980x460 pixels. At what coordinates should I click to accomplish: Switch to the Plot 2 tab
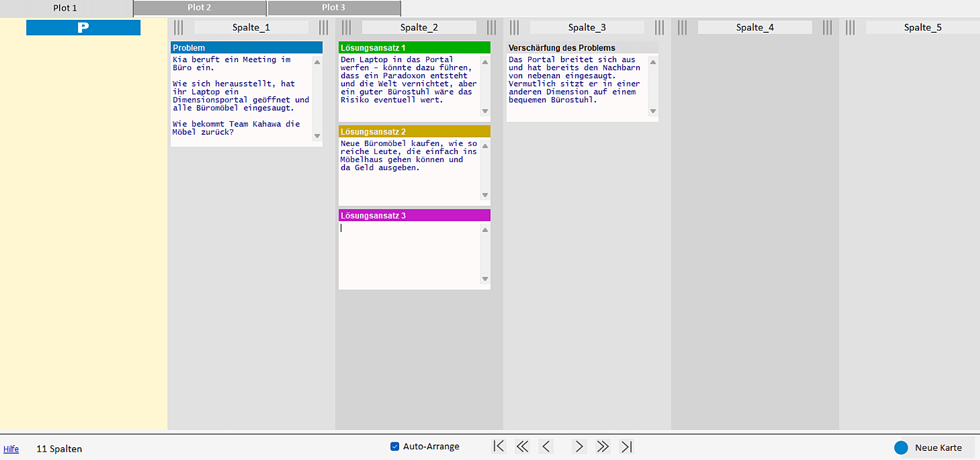(x=199, y=8)
